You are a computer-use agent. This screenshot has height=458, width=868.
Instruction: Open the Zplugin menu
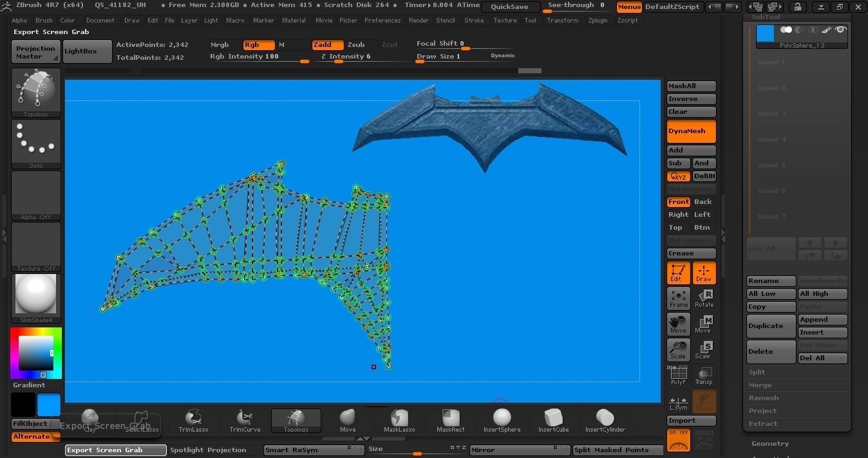598,21
